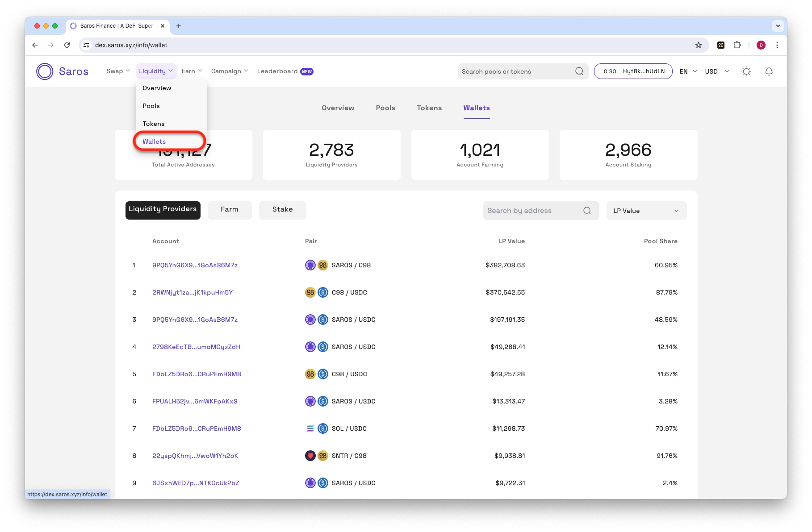This screenshot has height=532, width=812.
Task: Show the Farm accounts list
Action: (230, 210)
